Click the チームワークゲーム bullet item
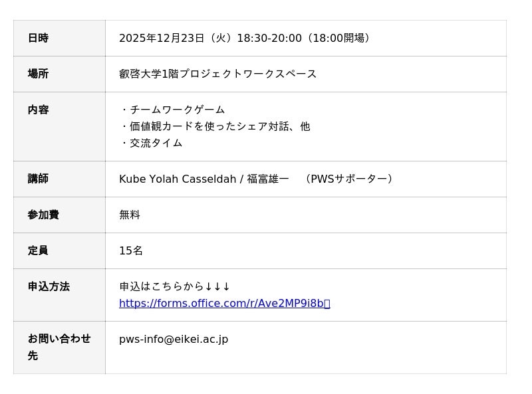 click(x=177, y=110)
